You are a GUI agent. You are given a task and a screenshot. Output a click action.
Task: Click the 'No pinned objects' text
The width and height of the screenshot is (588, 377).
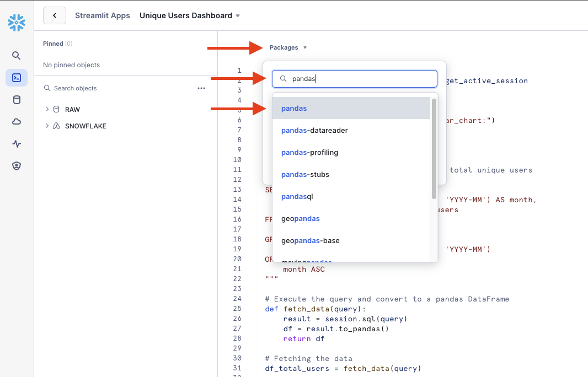click(71, 65)
